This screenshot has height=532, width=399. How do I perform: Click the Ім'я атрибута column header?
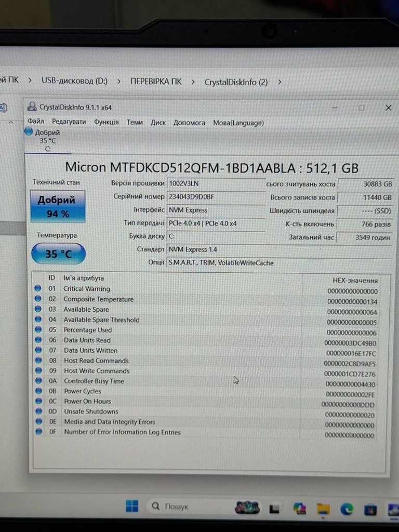(84, 278)
